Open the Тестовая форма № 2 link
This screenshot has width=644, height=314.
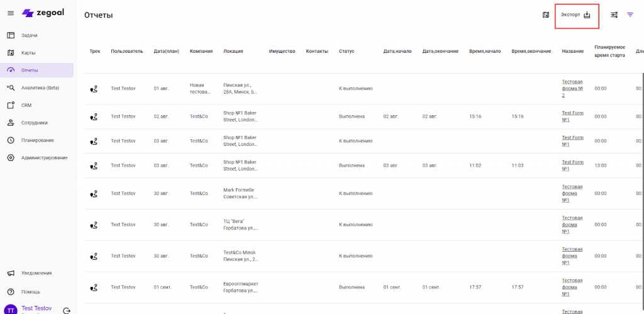572,88
